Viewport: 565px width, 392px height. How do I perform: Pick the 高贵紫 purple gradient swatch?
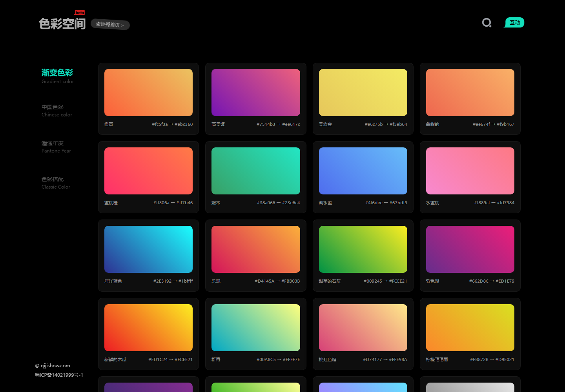pyautogui.click(x=256, y=93)
